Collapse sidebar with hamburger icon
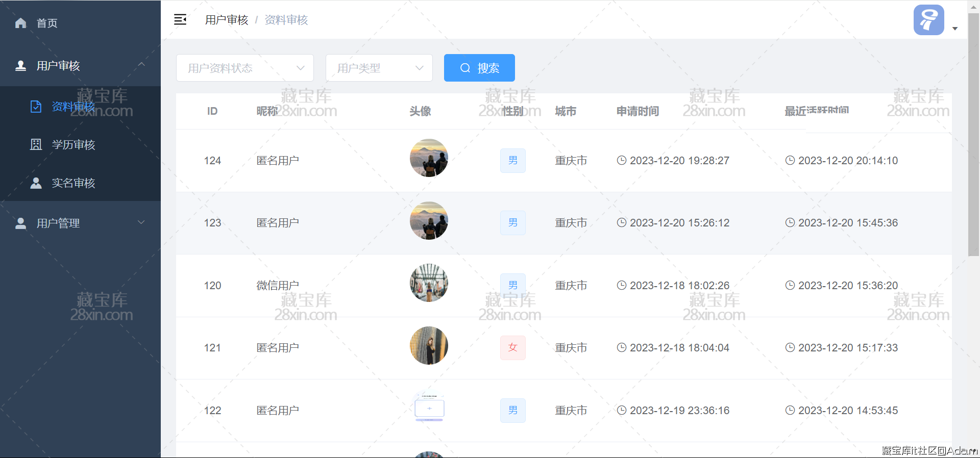Image resolution: width=980 pixels, height=458 pixels. coord(180,19)
